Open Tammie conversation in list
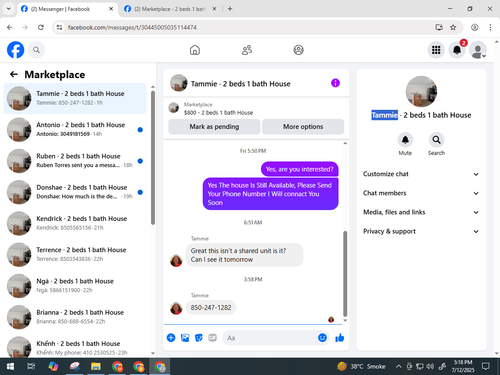This screenshot has width=500, height=375. pyautogui.click(x=75, y=98)
